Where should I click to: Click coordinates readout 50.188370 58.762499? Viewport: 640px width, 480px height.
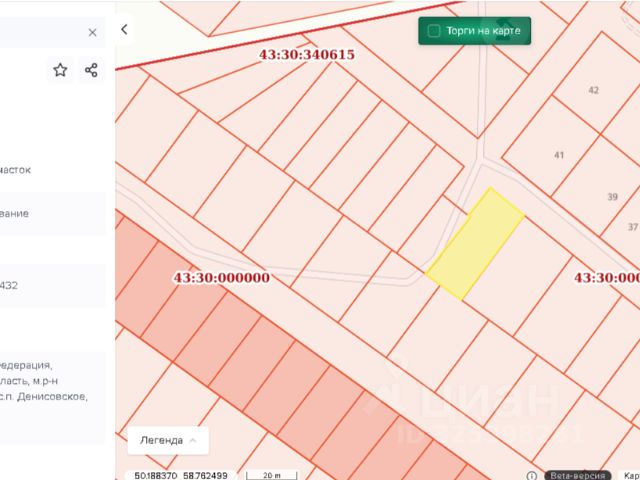[181, 476]
